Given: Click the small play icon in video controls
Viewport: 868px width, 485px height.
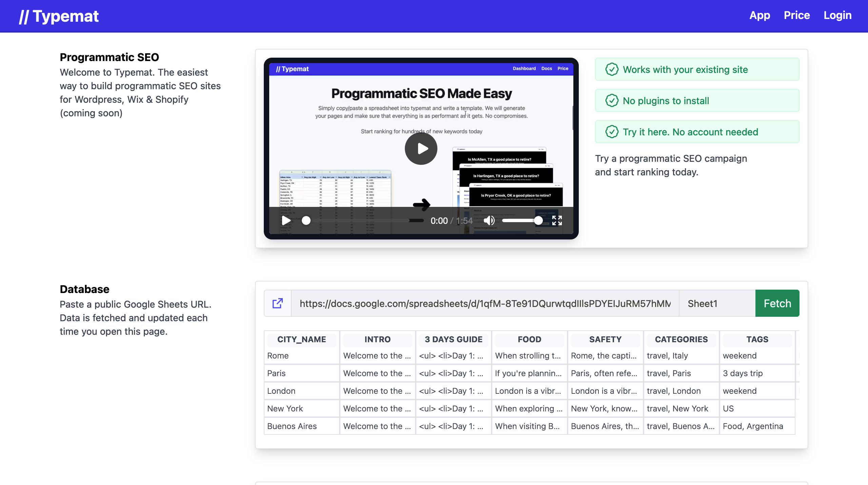Looking at the screenshot, I should point(286,220).
